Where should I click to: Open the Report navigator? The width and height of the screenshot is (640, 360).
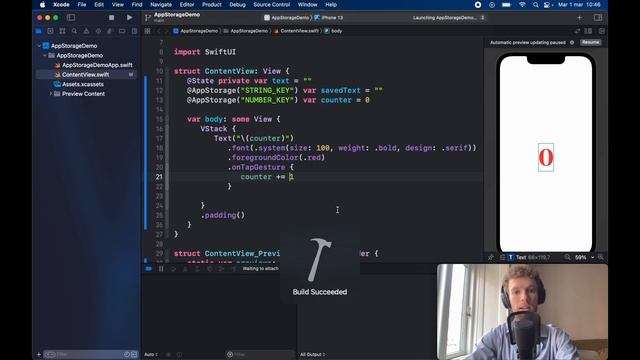pyautogui.click(x=134, y=31)
